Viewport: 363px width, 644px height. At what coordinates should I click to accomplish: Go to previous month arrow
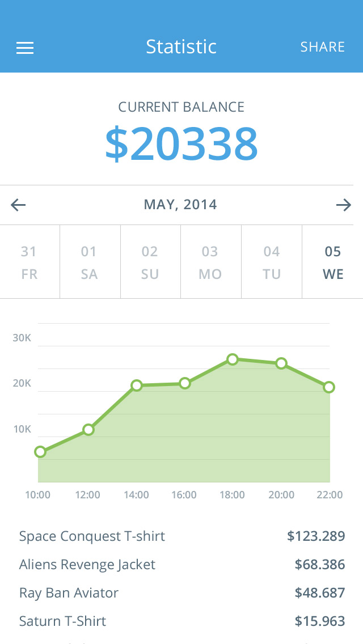tap(19, 205)
